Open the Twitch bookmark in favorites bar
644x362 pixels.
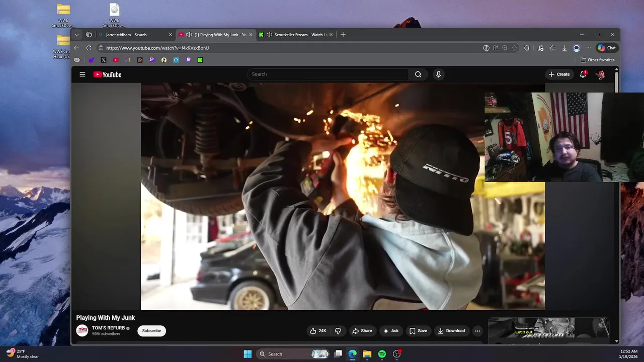tap(188, 60)
